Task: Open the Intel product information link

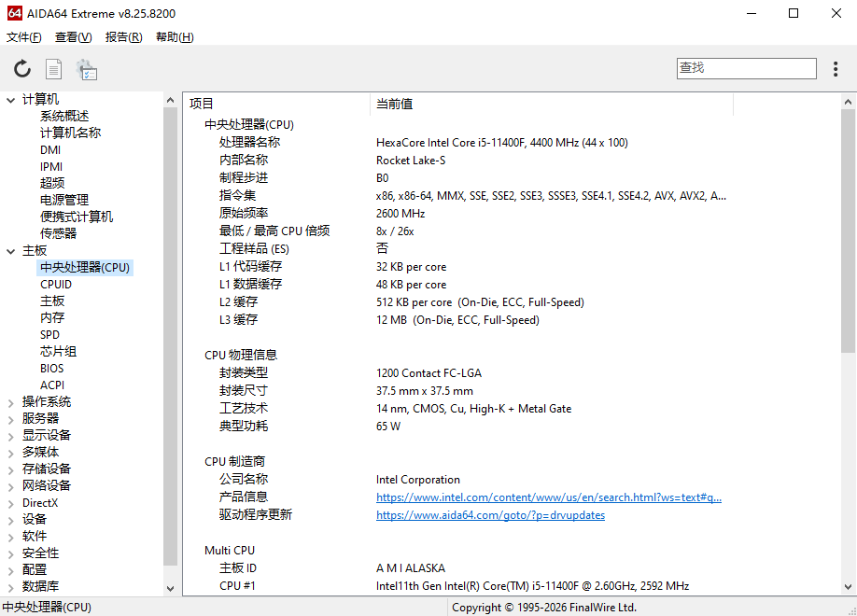Action: click(x=549, y=497)
